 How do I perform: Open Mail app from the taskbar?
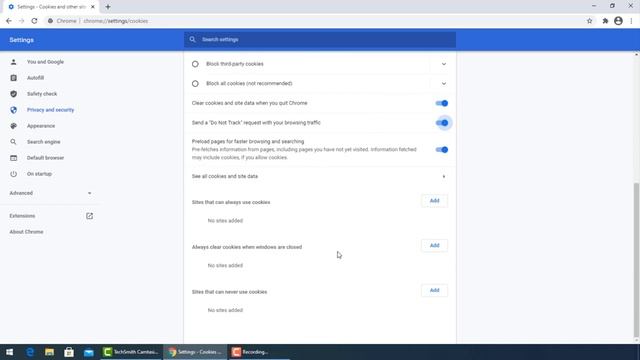point(89,352)
